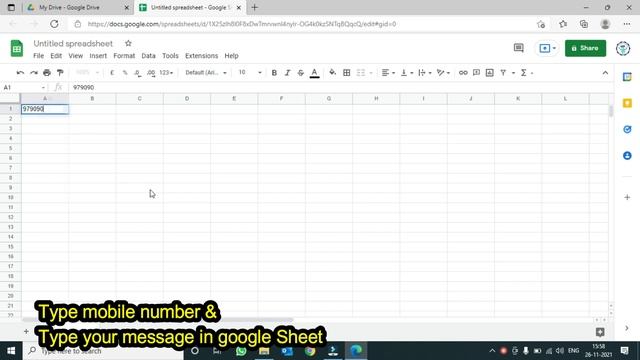
Task: Open the View menu
Action: click(76, 56)
